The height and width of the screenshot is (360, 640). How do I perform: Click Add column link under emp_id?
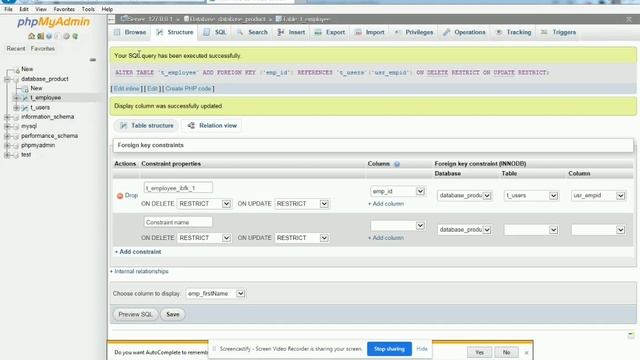coord(386,204)
